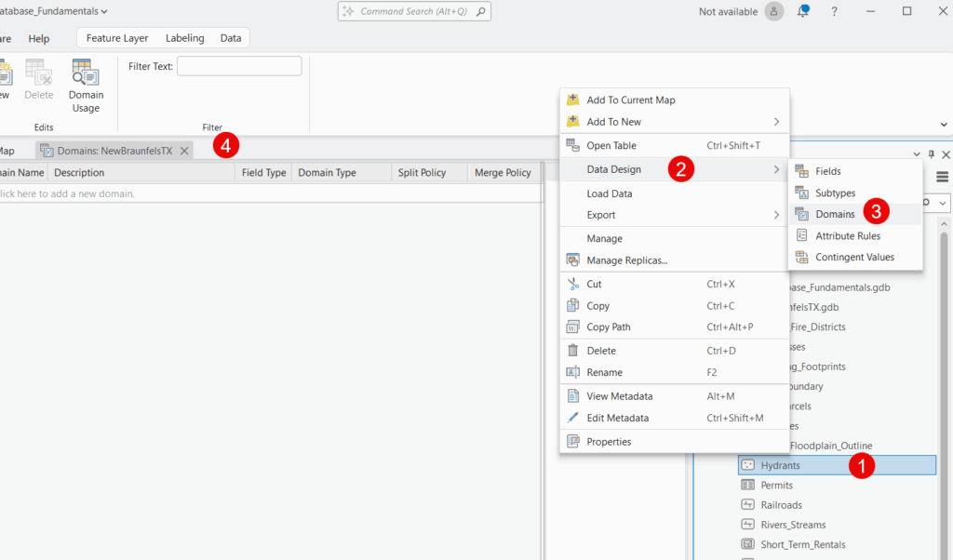Viewport: 953px width, 560px height.
Task: Select the Permits table in the catalog
Action: pyautogui.click(x=776, y=485)
